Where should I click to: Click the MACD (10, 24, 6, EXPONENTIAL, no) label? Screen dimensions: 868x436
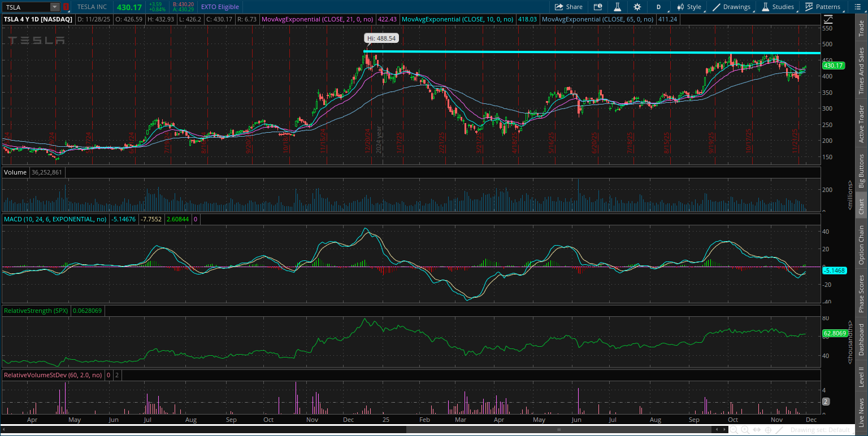pos(55,219)
